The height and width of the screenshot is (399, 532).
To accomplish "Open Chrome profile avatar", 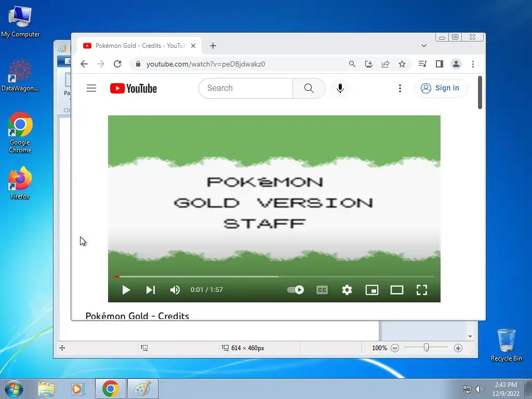I will 456,64.
